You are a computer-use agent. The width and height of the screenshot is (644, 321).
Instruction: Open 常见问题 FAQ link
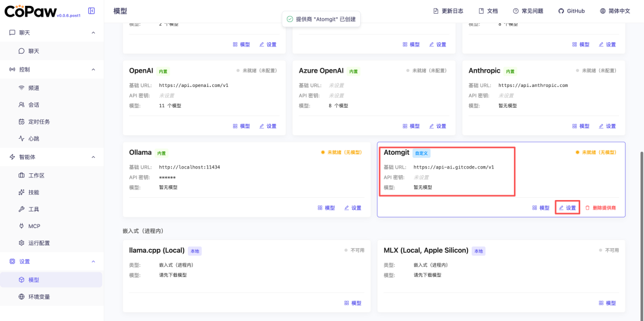528,11
